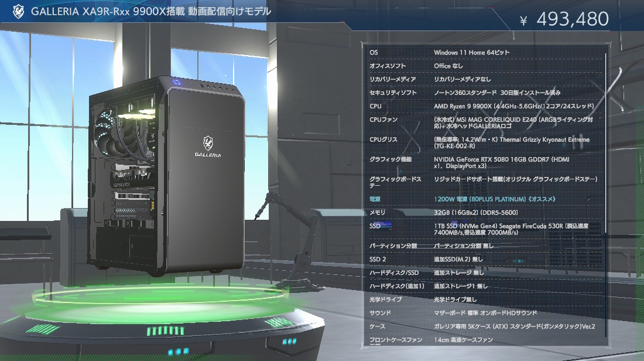Select the ハードディスク(追加1) label
This screenshot has height=361, width=644.
coord(396,286)
